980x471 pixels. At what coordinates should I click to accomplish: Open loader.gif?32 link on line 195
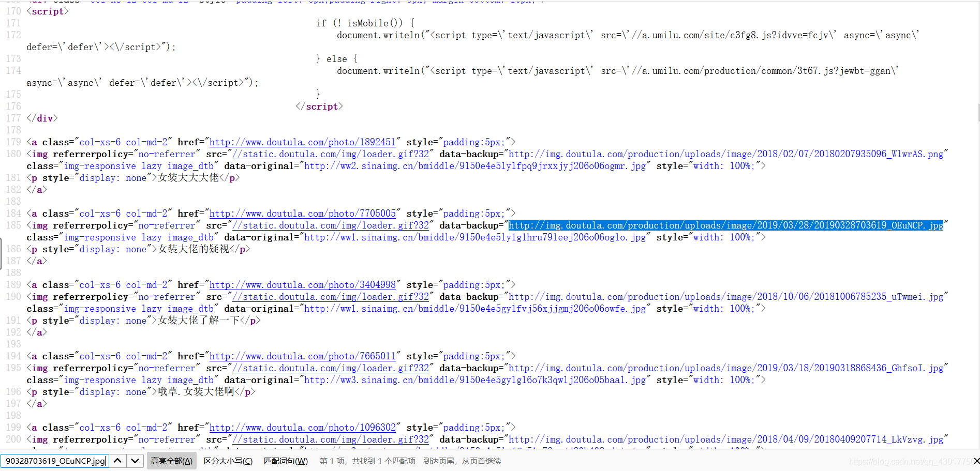click(x=331, y=368)
